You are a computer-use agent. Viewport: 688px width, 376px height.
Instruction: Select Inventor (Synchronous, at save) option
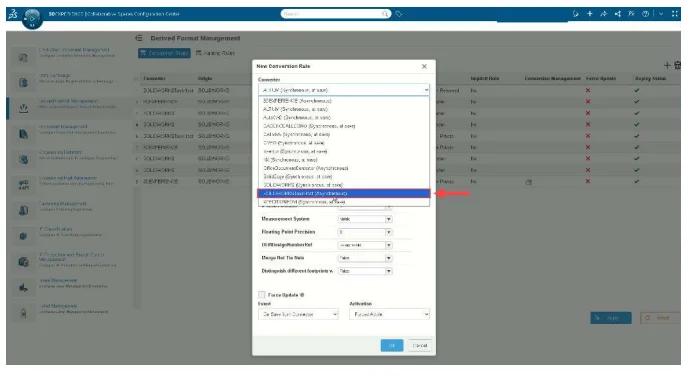[x=344, y=151]
